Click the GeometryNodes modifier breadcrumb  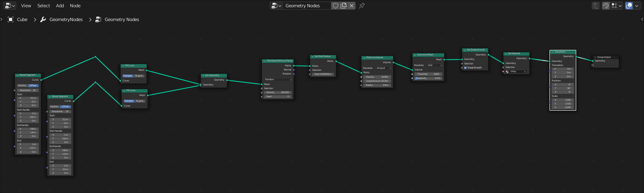pos(66,19)
